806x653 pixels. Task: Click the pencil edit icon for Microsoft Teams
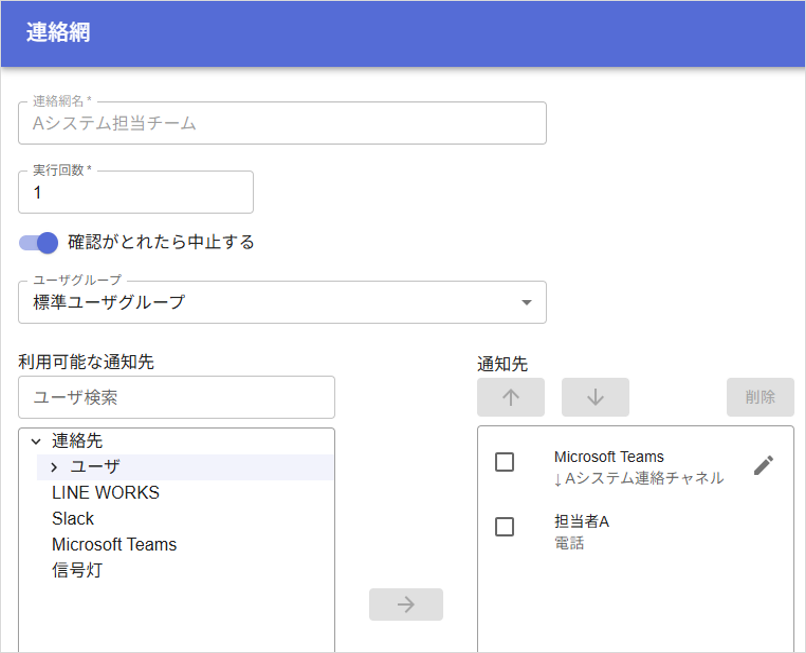coord(763,465)
